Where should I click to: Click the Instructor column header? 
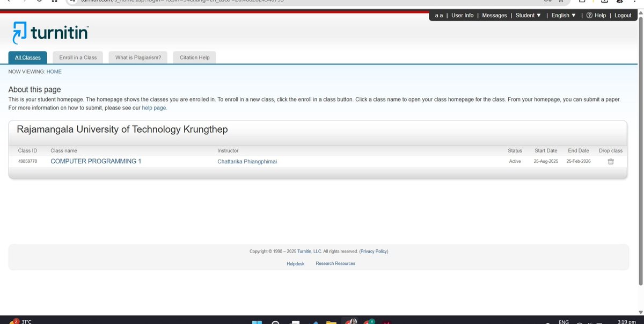[x=228, y=150]
